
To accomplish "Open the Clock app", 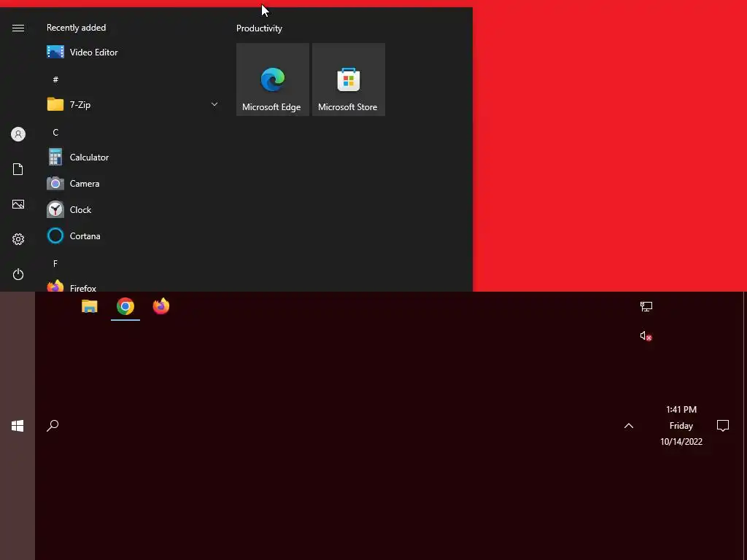I will (x=133, y=209).
